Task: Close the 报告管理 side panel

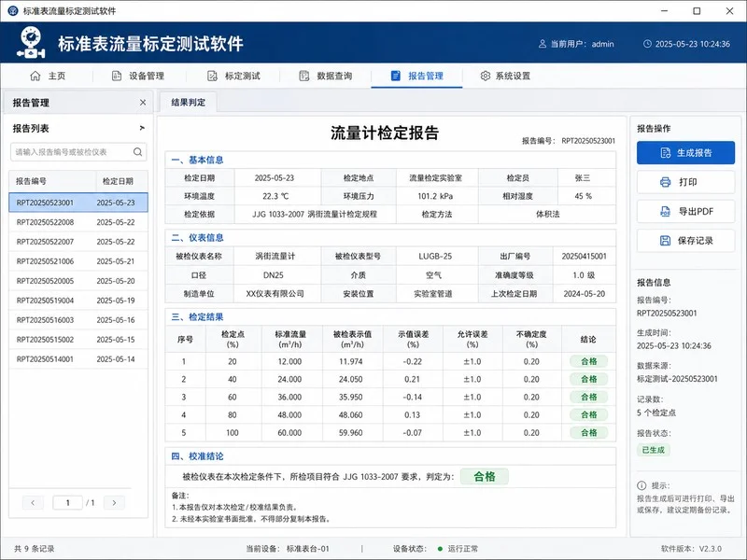Action: (143, 103)
